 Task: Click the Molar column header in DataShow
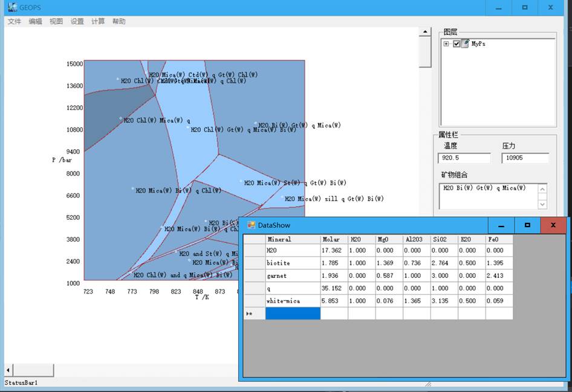coord(334,239)
